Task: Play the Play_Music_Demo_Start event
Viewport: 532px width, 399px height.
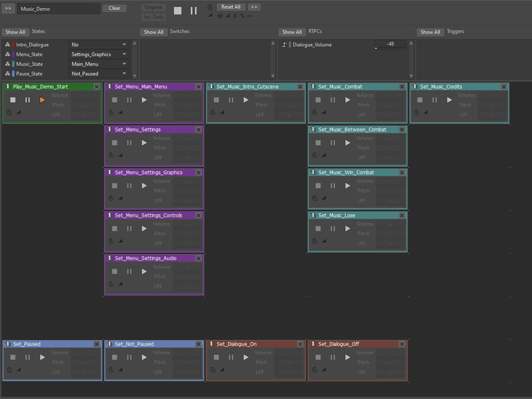Action: click(42, 100)
